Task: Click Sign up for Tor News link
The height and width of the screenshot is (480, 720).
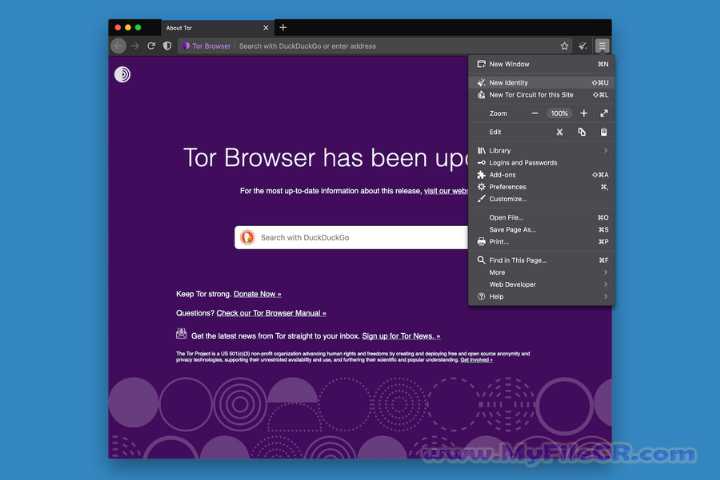Action: 401,336
